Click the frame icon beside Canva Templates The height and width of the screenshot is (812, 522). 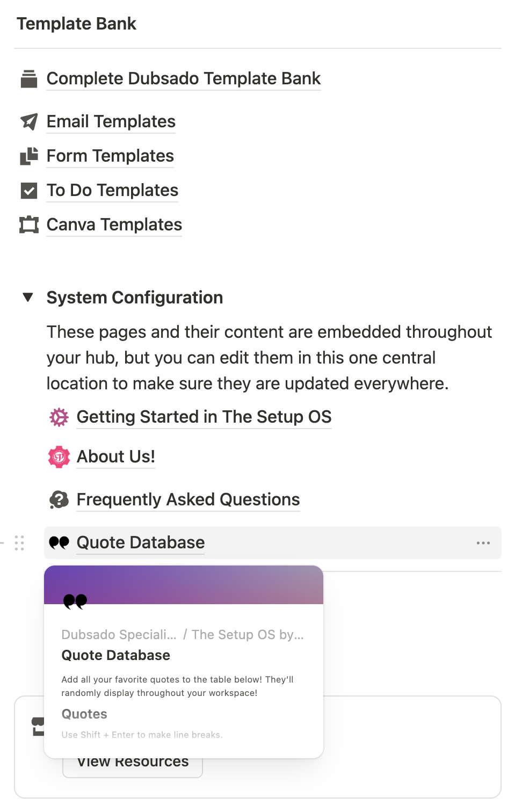[29, 225]
